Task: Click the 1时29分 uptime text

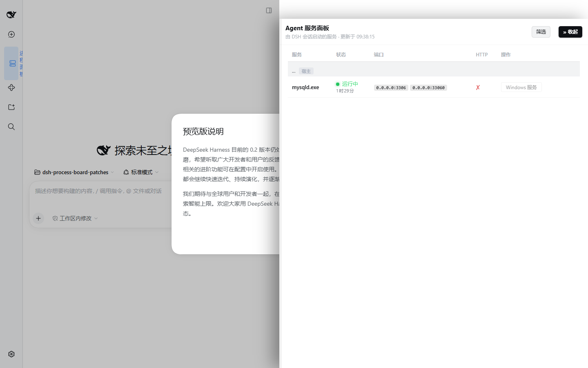Action: tap(345, 91)
